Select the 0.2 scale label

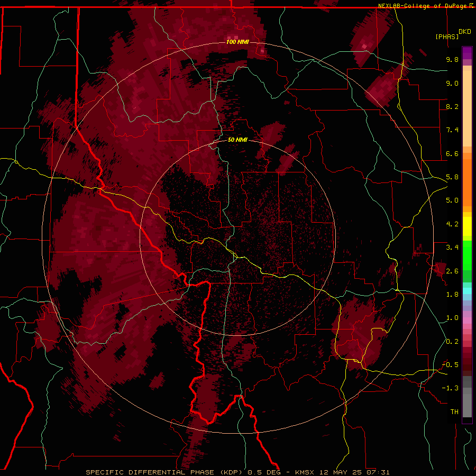452,342
